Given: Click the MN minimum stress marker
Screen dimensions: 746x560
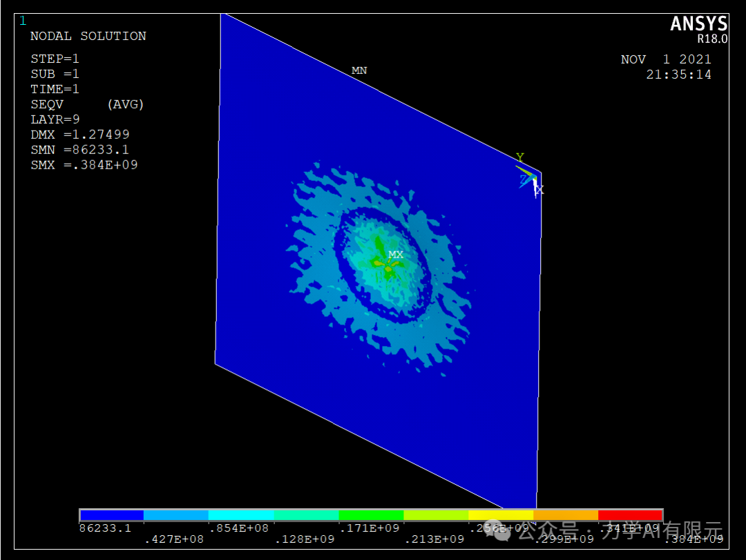Looking at the screenshot, I should pyautogui.click(x=359, y=70).
